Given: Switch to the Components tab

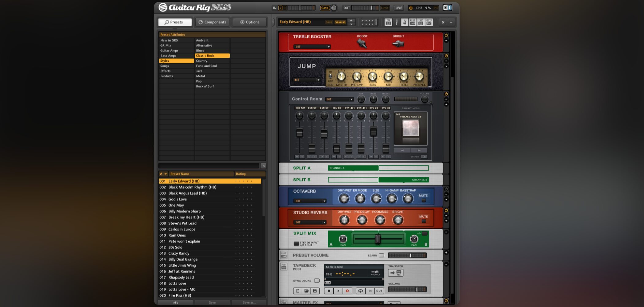Looking at the screenshot, I should 212,22.
